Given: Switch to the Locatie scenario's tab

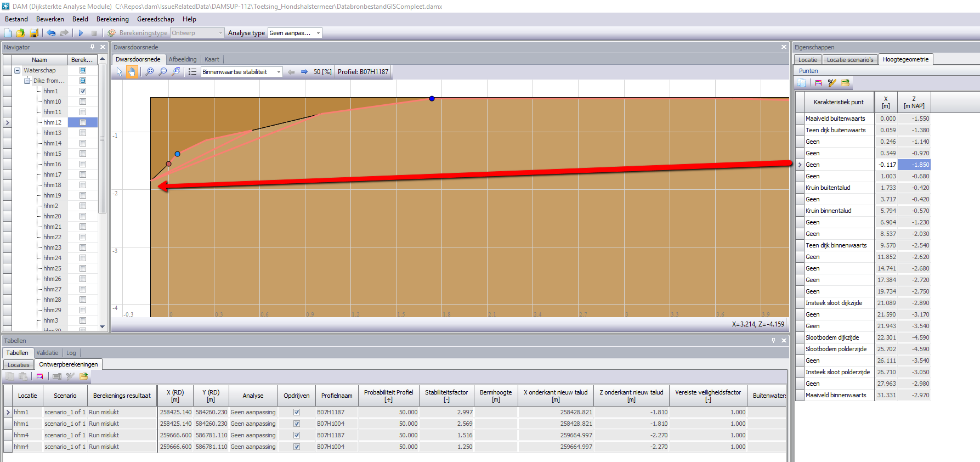Looking at the screenshot, I should pos(849,60).
